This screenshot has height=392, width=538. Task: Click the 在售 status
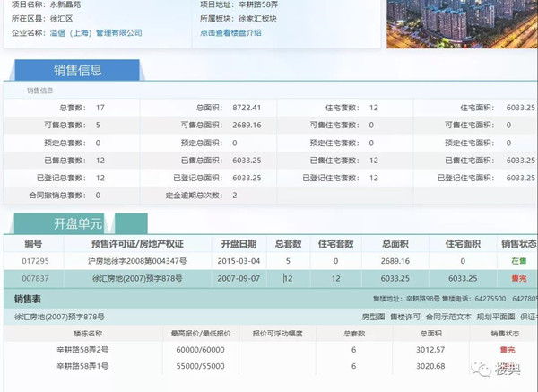[518, 261]
